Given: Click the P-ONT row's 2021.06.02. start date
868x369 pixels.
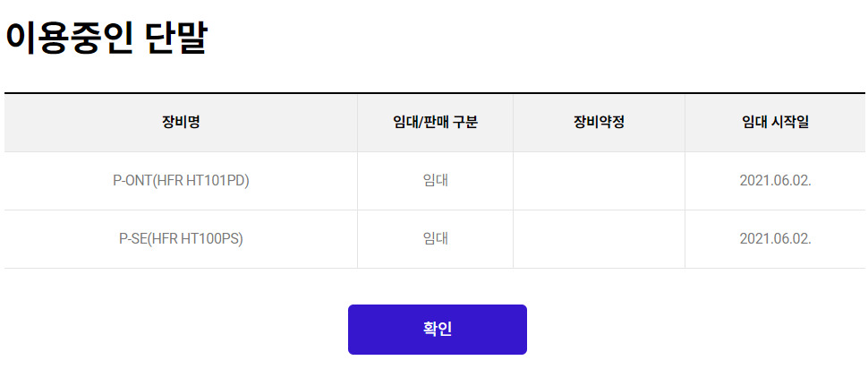Looking at the screenshot, I should (775, 181).
